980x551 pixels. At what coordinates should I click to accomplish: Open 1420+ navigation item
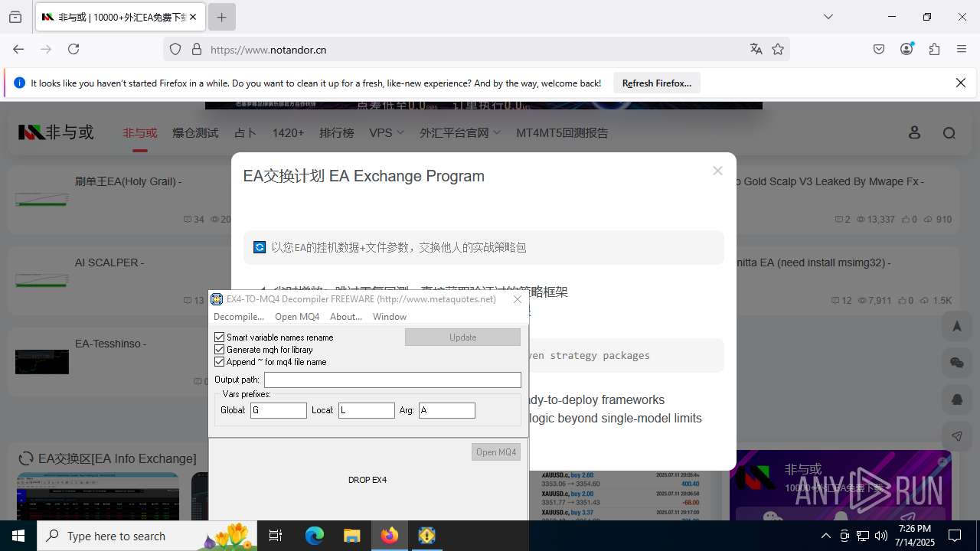point(288,132)
